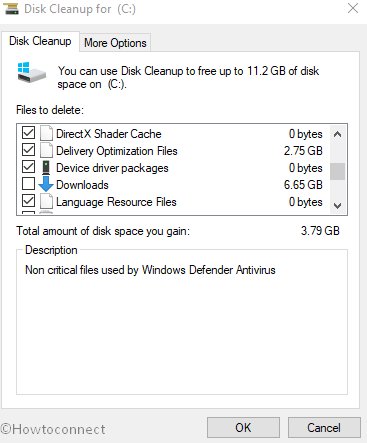The image size is (367, 443).
Task: Uncheck Delivery Optimization Files checkbox
Action: [x=28, y=150]
